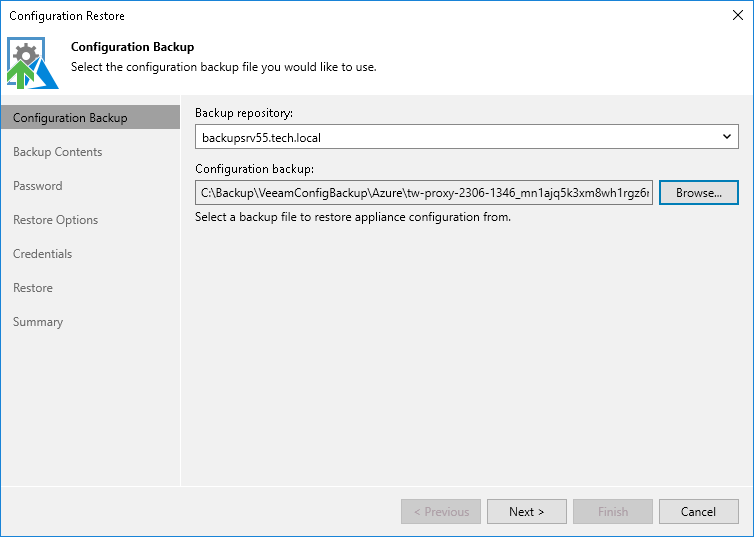Jump to the Summary step
Viewport: 754px width, 537px height.
pyautogui.click(x=38, y=322)
